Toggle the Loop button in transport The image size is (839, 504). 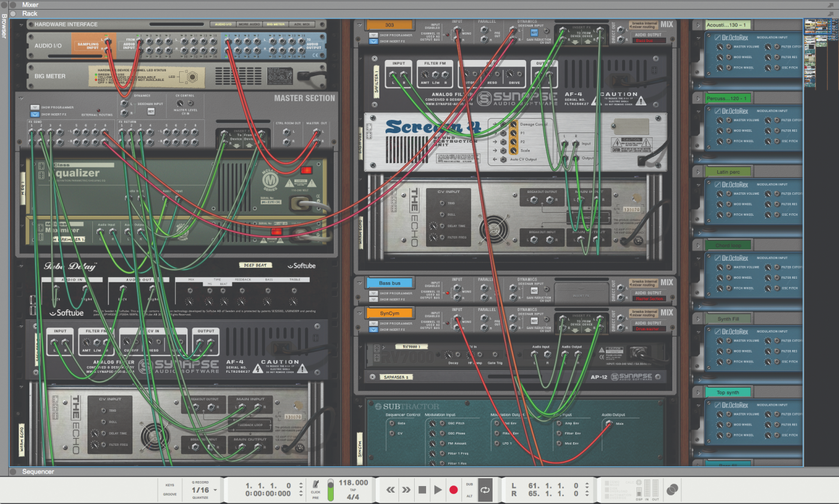pos(485,490)
